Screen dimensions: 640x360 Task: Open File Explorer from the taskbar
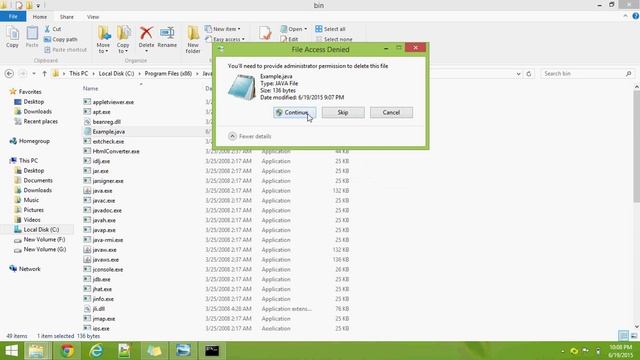(x=36, y=351)
